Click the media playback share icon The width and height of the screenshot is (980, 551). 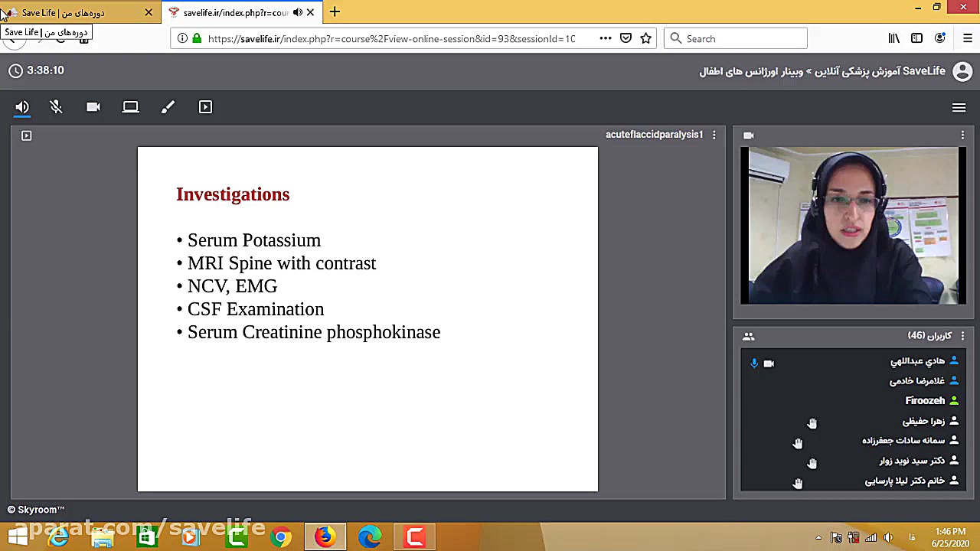click(x=205, y=107)
